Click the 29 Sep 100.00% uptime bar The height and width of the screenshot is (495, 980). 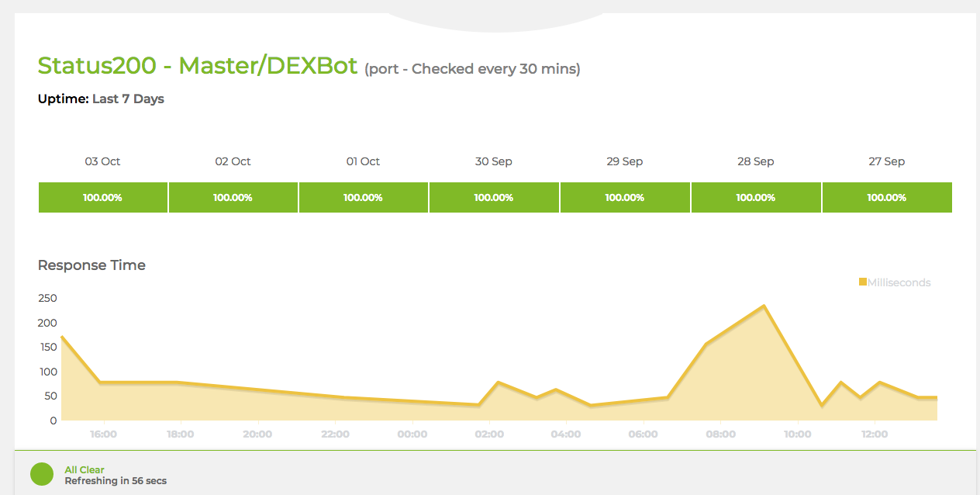click(625, 197)
